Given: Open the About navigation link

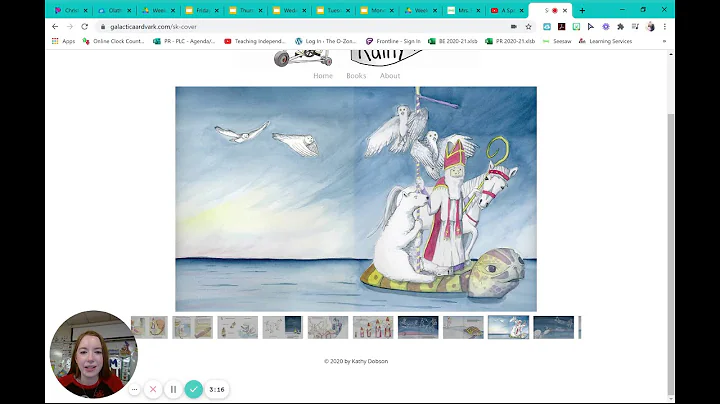Looking at the screenshot, I should tap(390, 76).
